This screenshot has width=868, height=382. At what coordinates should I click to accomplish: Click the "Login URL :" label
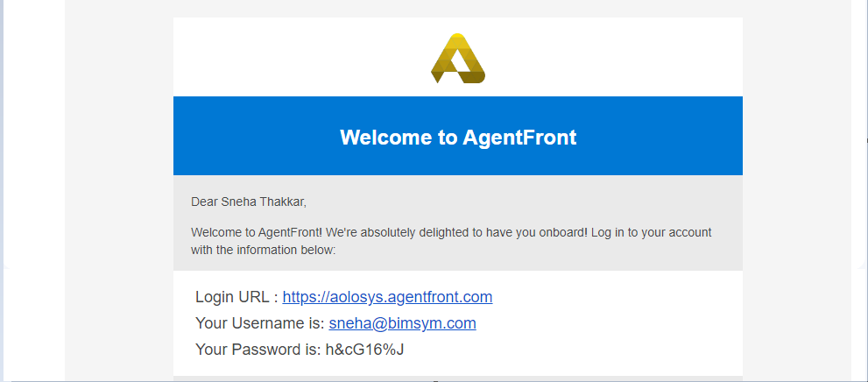[x=236, y=297]
